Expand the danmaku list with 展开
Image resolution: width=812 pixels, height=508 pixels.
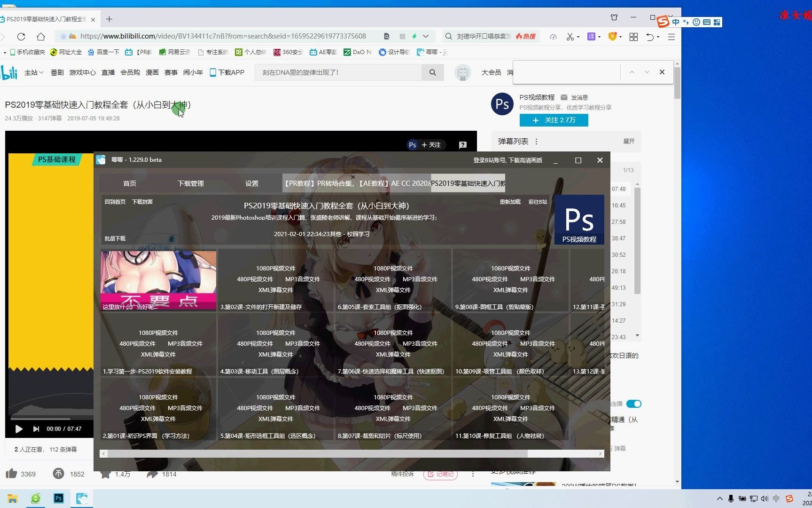pos(629,142)
